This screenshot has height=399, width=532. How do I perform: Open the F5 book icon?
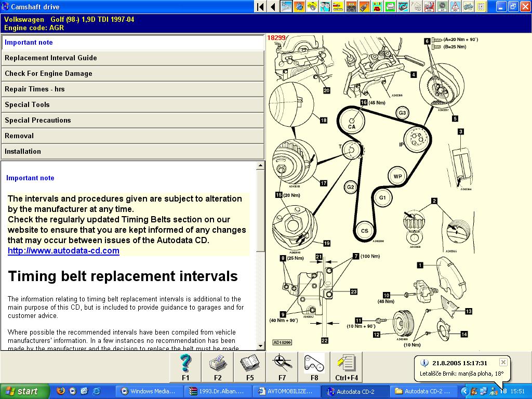tap(250, 367)
